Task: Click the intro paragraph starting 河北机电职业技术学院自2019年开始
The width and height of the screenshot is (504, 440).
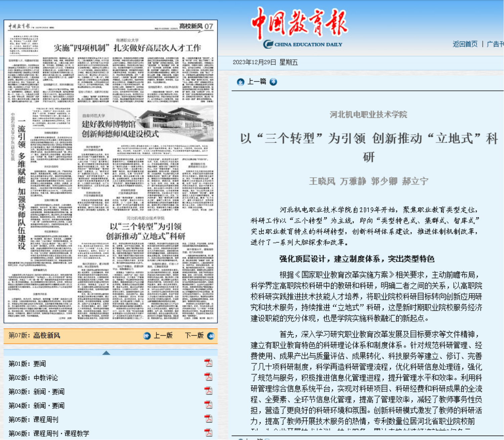Action: pyautogui.click(x=366, y=226)
